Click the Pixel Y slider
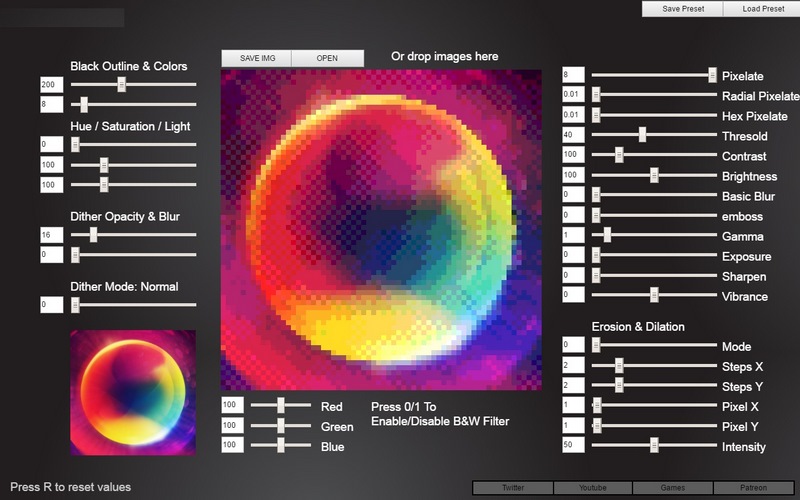 (654, 426)
